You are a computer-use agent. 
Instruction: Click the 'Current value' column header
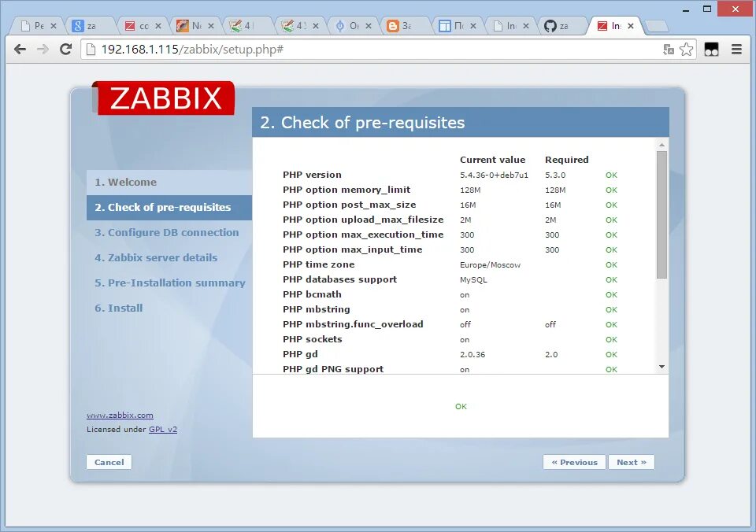492,160
